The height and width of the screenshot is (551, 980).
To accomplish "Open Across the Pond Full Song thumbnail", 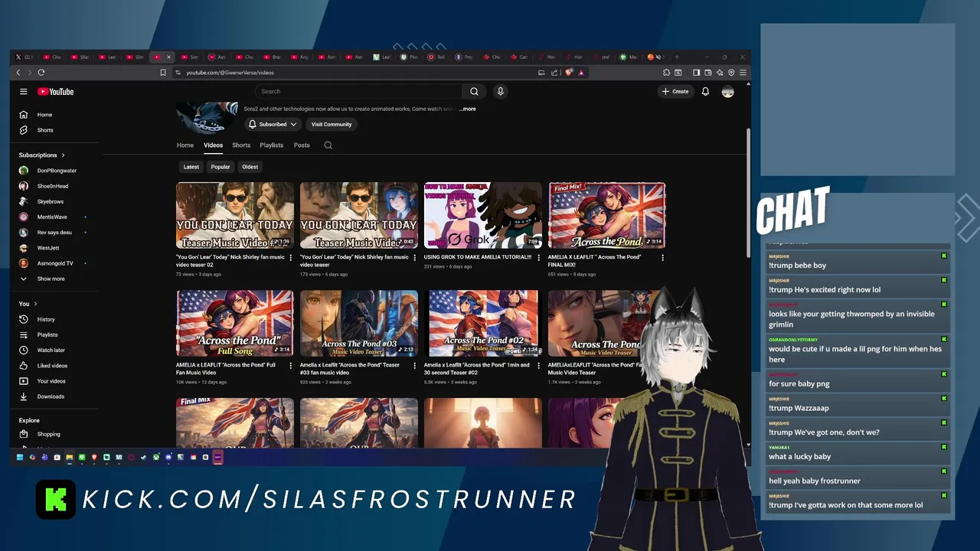I will click(235, 323).
